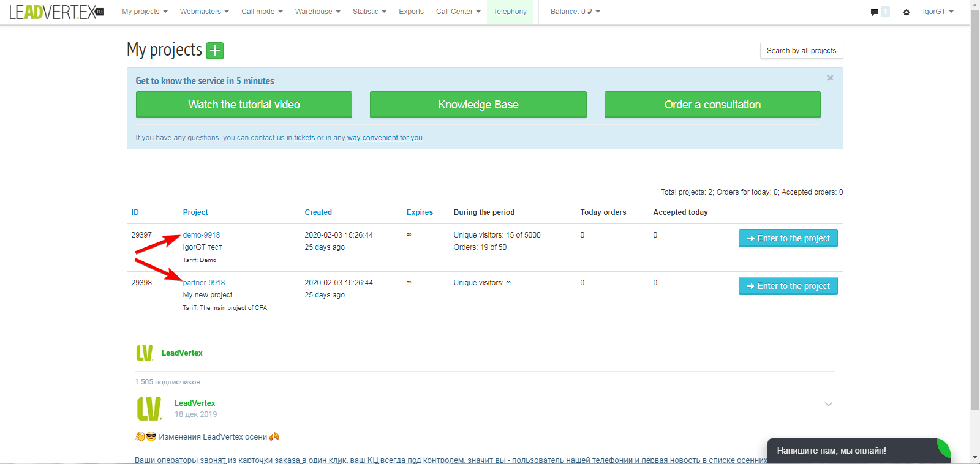Click the notification counter badge

(x=885, y=12)
